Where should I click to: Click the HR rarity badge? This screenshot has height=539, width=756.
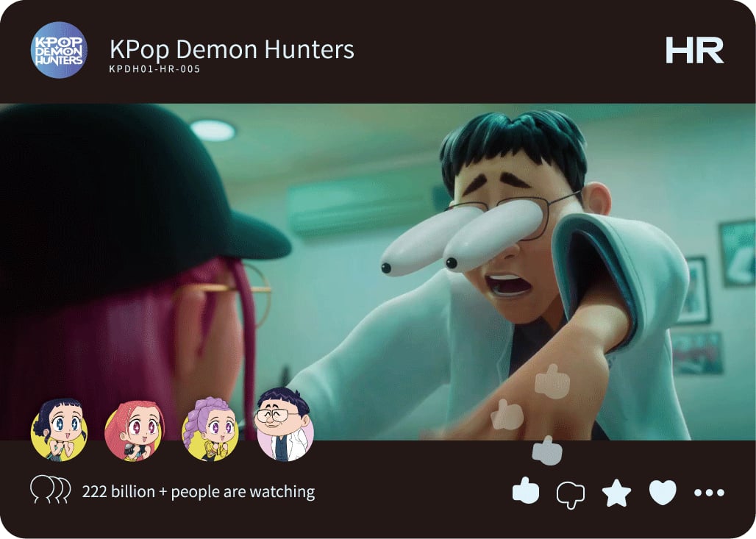(695, 50)
